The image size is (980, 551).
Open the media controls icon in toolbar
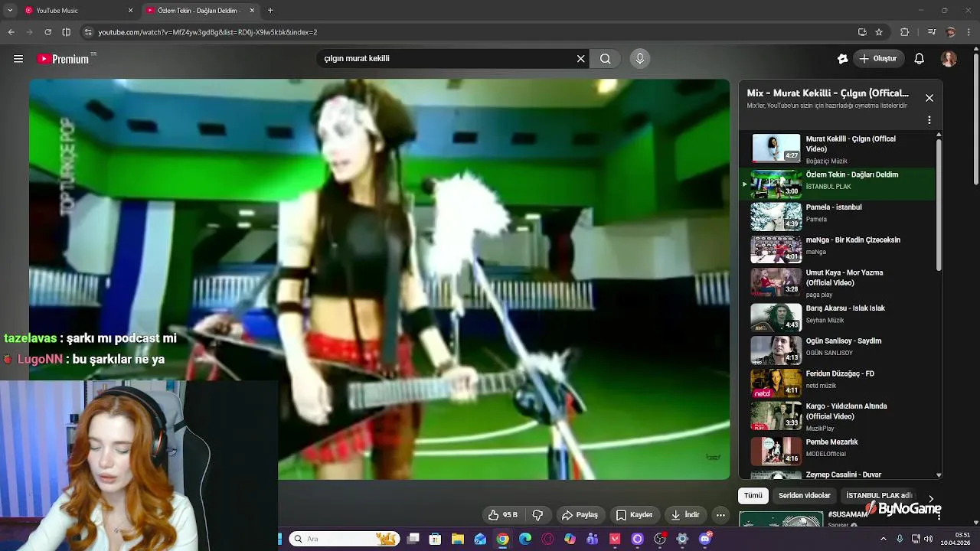coord(931,32)
